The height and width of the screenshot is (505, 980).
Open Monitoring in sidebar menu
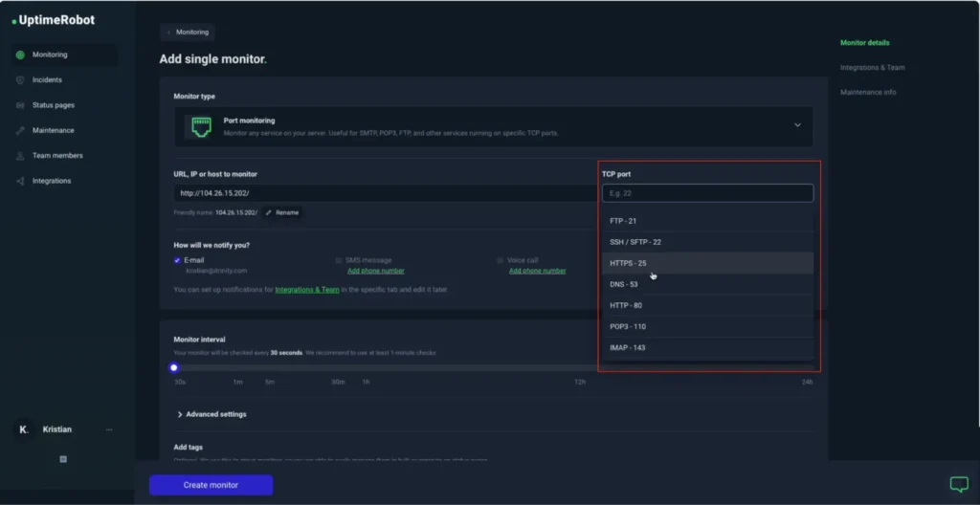tap(64, 55)
